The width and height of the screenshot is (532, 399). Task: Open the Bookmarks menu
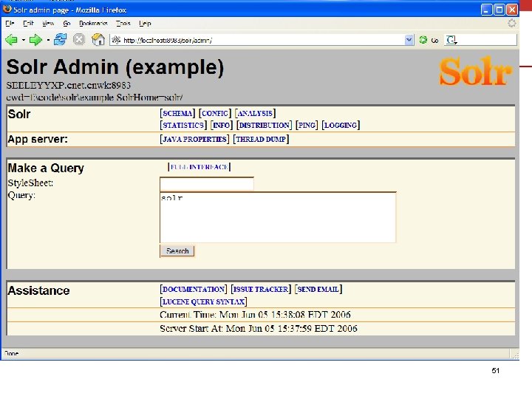tap(93, 24)
